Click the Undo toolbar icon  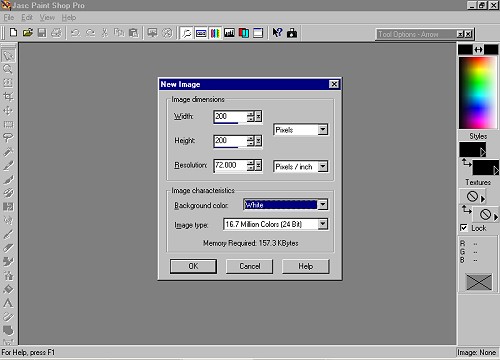76,33
